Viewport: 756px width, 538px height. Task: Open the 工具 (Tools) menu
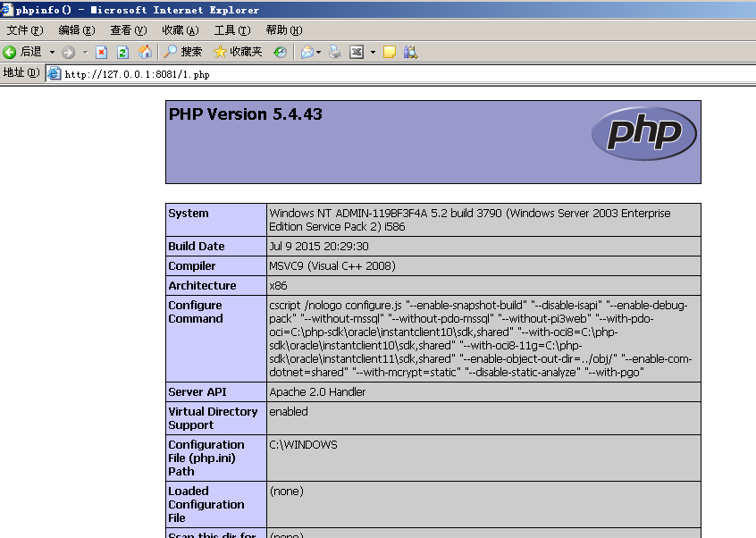(x=233, y=29)
